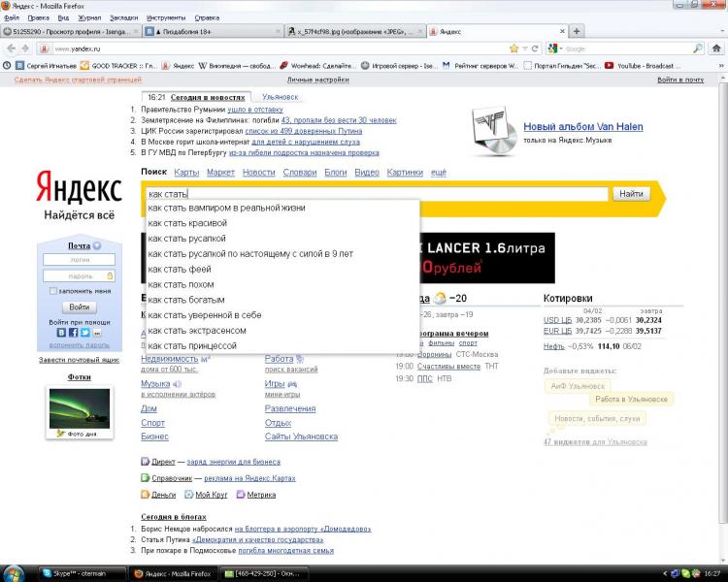Close the Яндекс tab
The image size is (728, 582).
coord(562,31)
